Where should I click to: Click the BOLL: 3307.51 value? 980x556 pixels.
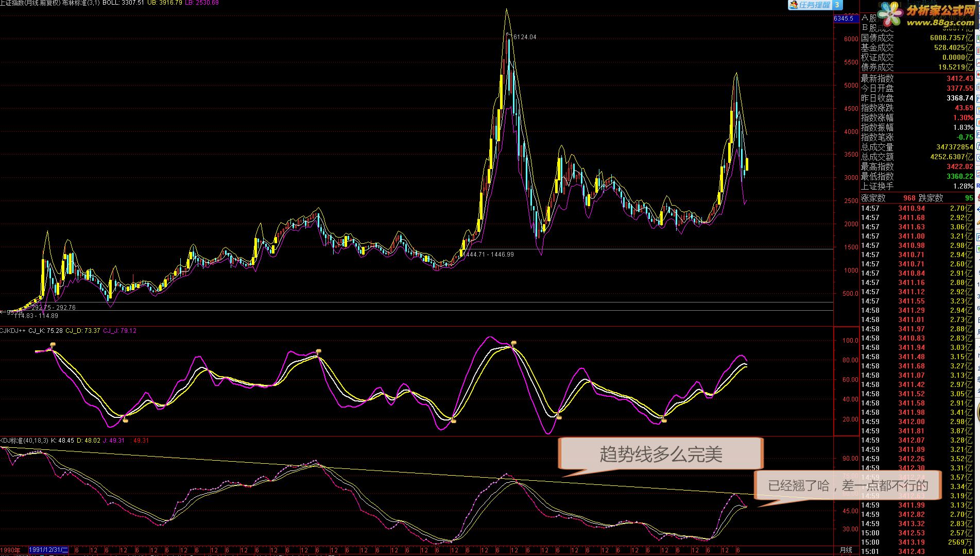(124, 3)
